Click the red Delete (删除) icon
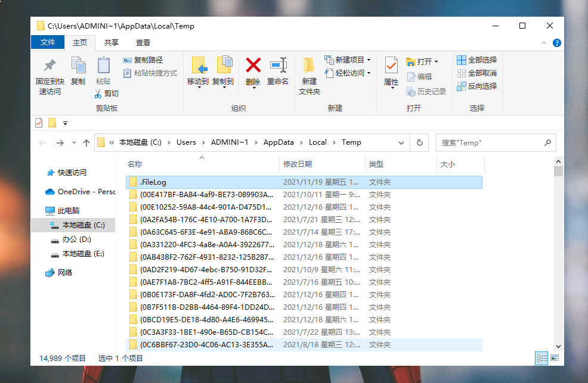Image resolution: width=588 pixels, height=383 pixels. 253,65
